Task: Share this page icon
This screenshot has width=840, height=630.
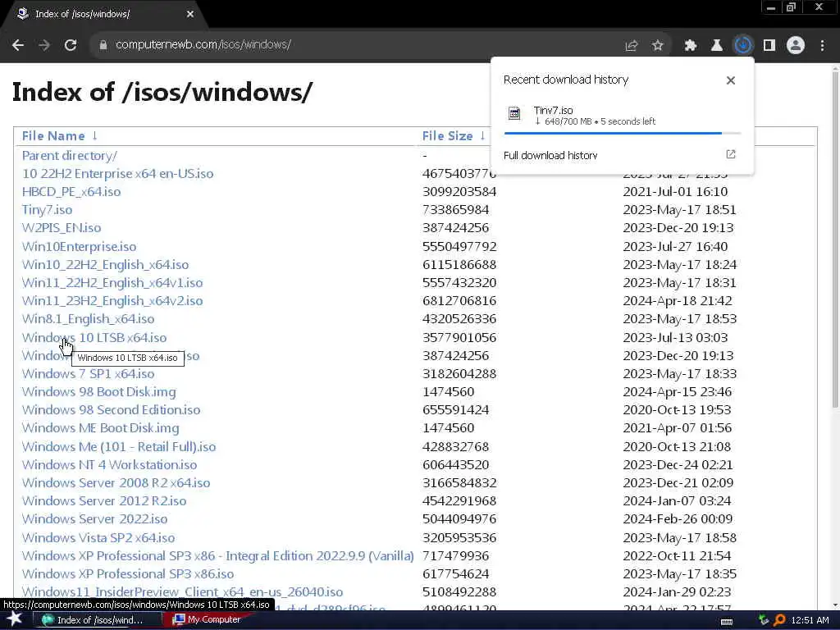Action: (632, 46)
